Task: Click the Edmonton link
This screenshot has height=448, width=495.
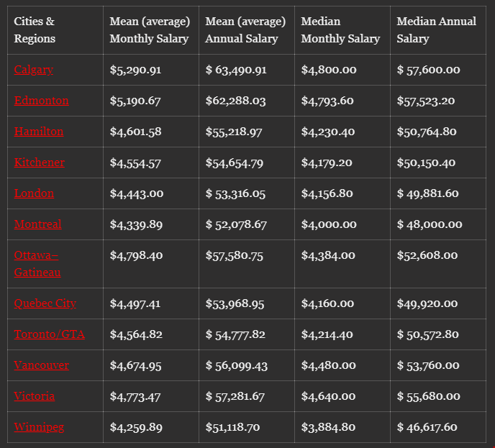Action: point(42,101)
